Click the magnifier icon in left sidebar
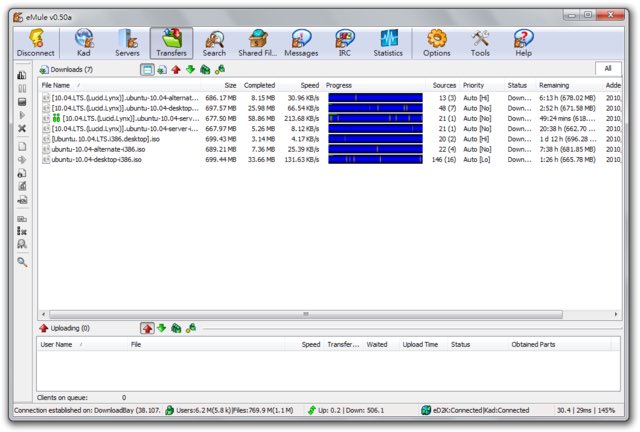Viewport: 640px width, 432px height. 22,262
